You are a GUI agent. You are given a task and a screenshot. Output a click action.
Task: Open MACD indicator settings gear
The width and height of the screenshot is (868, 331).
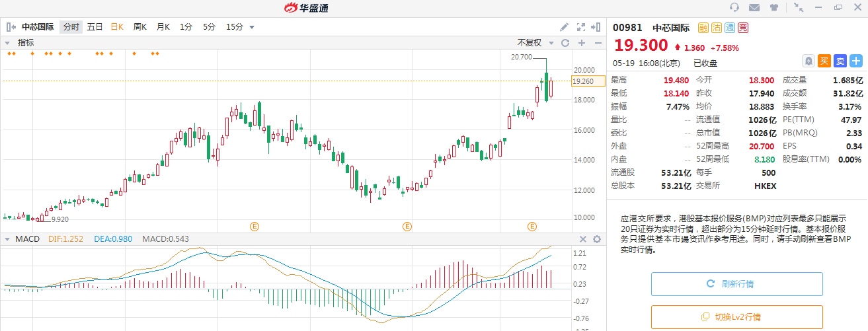(x=597, y=239)
